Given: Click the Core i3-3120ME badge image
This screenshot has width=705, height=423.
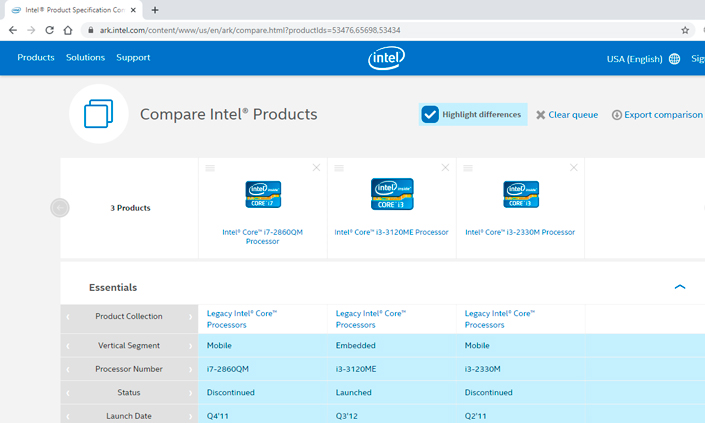Looking at the screenshot, I should click(x=392, y=194).
